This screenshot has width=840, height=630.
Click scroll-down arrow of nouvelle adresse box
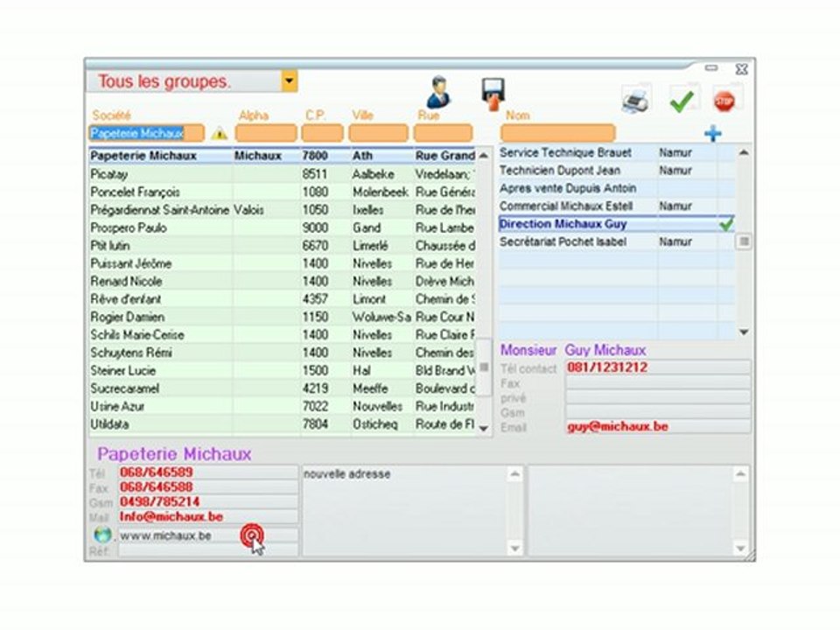[514, 548]
